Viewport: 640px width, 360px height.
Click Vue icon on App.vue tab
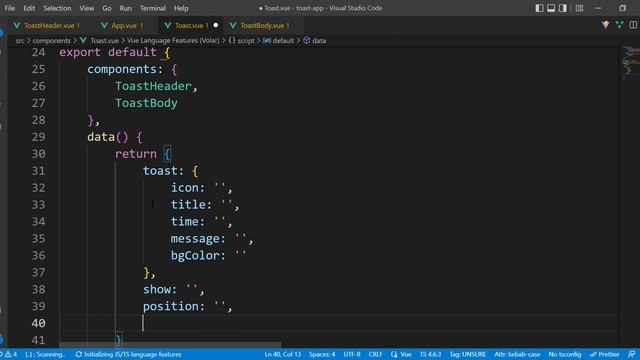pyautogui.click(x=104, y=25)
